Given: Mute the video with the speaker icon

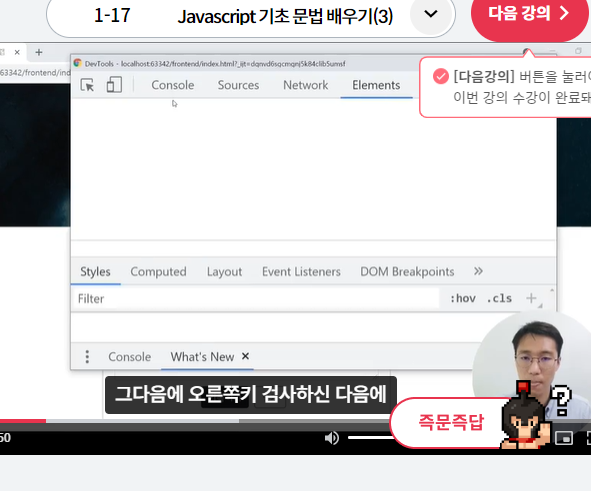Looking at the screenshot, I should click(x=332, y=438).
